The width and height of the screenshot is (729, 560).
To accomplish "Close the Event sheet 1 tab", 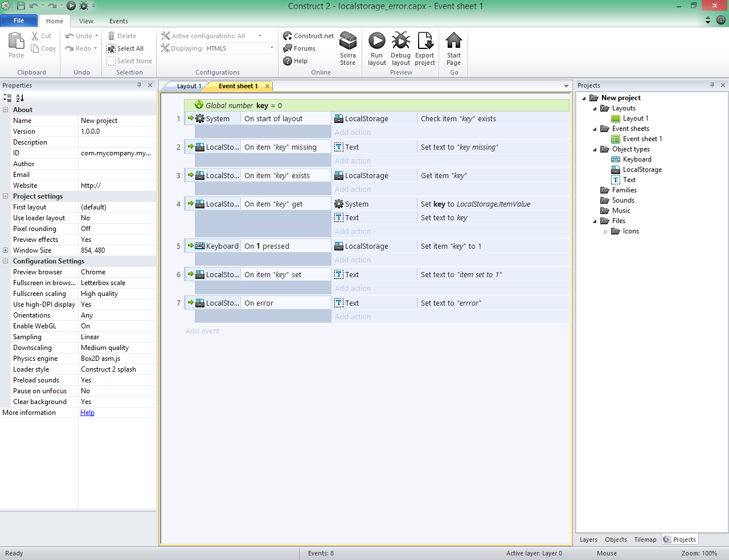I will click(x=267, y=86).
